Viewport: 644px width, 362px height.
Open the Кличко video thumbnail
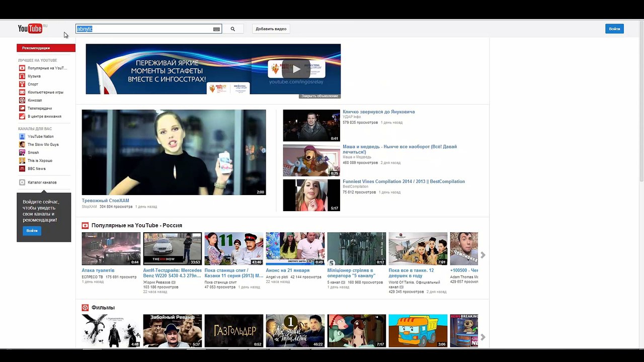311,125
